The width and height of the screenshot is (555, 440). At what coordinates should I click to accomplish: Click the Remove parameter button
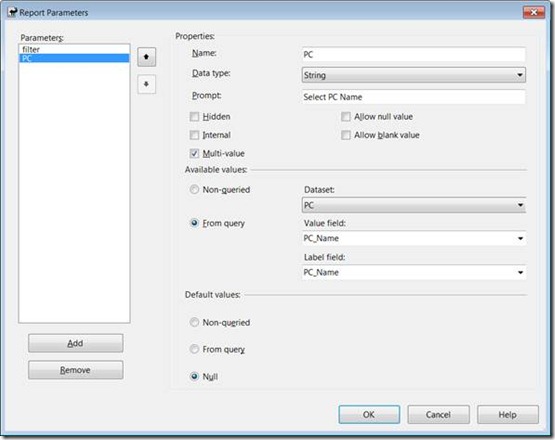point(76,370)
